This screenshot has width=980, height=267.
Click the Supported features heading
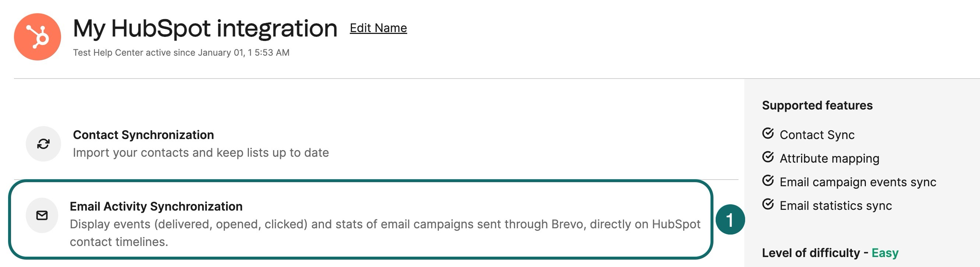pyautogui.click(x=818, y=105)
